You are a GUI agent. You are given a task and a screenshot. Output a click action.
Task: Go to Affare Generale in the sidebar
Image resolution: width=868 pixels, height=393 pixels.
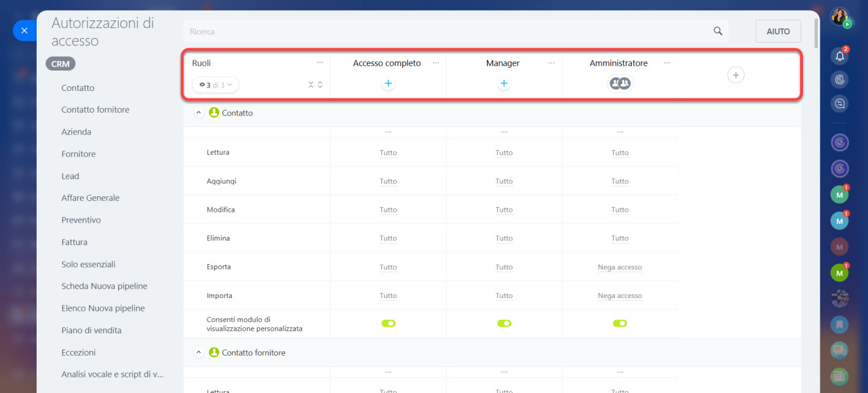pyautogui.click(x=90, y=198)
